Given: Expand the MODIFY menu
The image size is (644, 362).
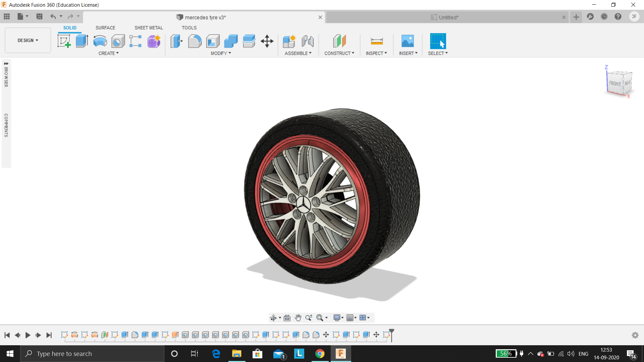Looking at the screenshot, I should [221, 53].
